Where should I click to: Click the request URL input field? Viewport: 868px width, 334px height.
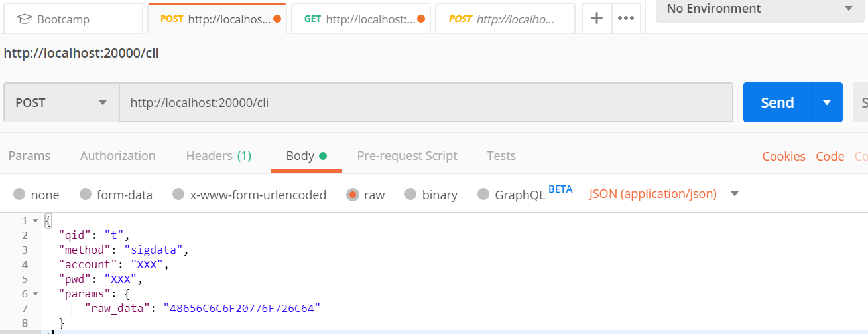pyautogui.click(x=424, y=103)
